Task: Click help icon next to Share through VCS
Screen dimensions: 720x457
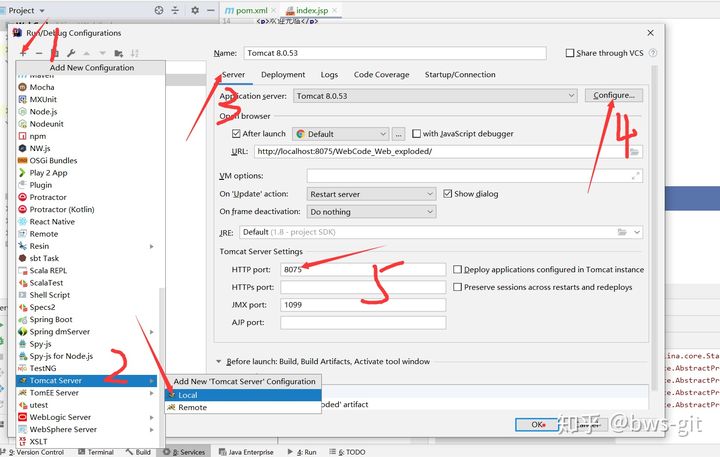Action: (x=652, y=53)
